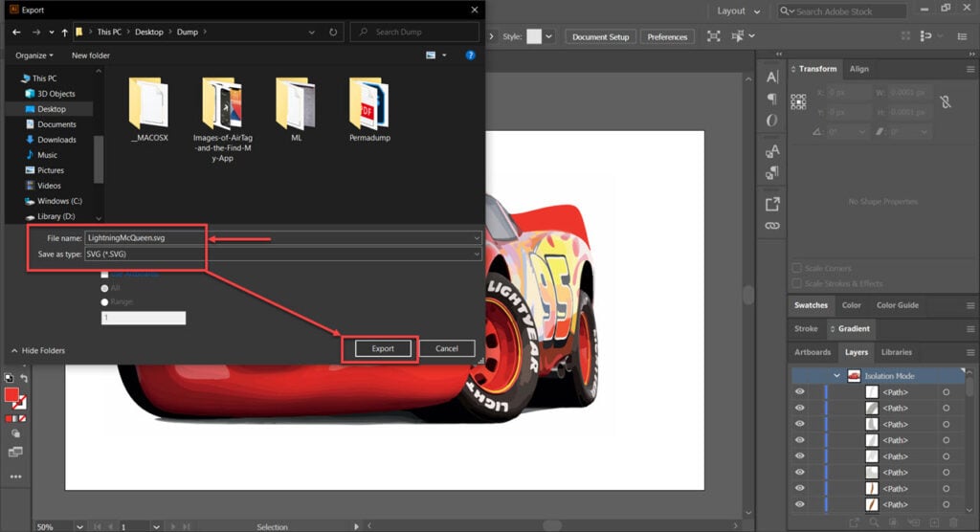Screen dimensions: 980x532
Task: Click the Transform reference point grid
Action: pyautogui.click(x=798, y=101)
